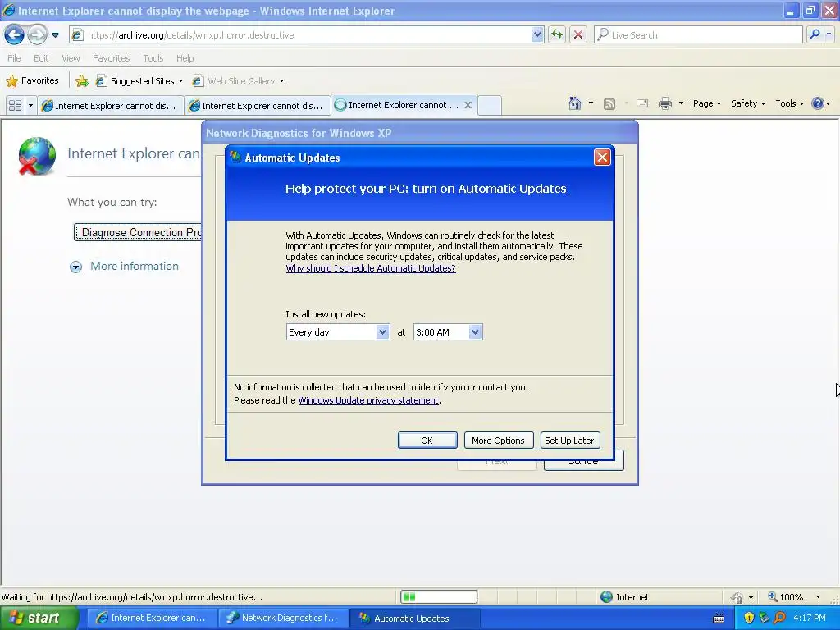This screenshot has width=840, height=630.
Task: Expand the Home button dropdown arrow
Action: tap(591, 103)
